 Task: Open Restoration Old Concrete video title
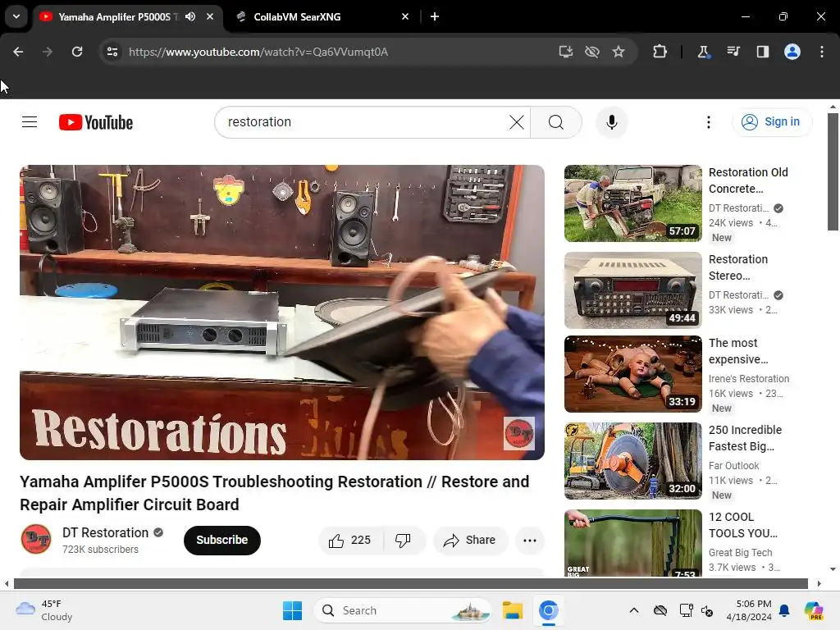pyautogui.click(x=748, y=180)
